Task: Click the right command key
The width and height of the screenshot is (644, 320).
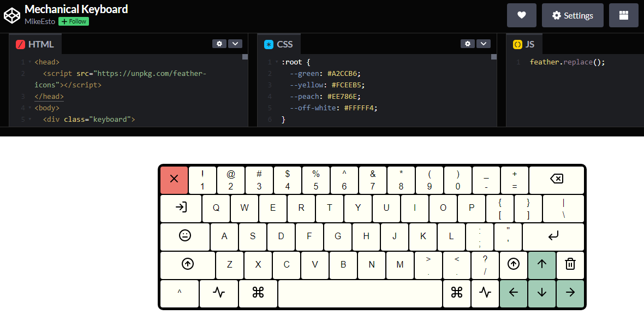Action: pyautogui.click(x=457, y=293)
